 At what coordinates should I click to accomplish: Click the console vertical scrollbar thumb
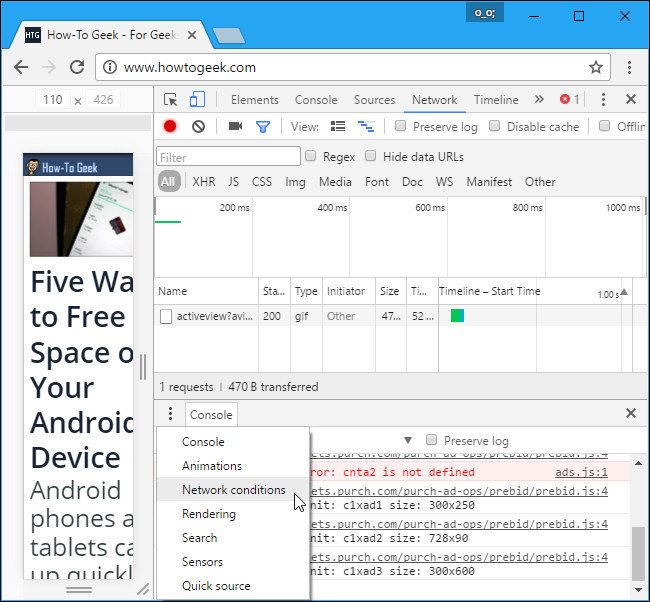point(638,553)
